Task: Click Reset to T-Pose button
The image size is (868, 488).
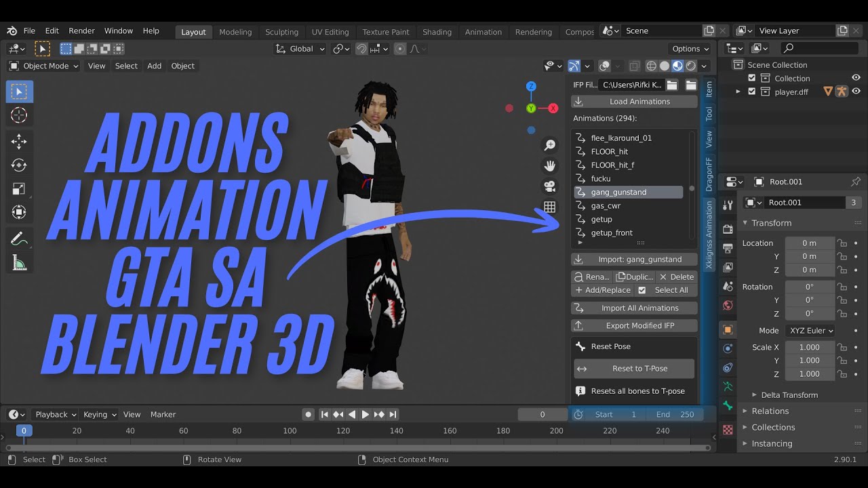Action: 634,369
